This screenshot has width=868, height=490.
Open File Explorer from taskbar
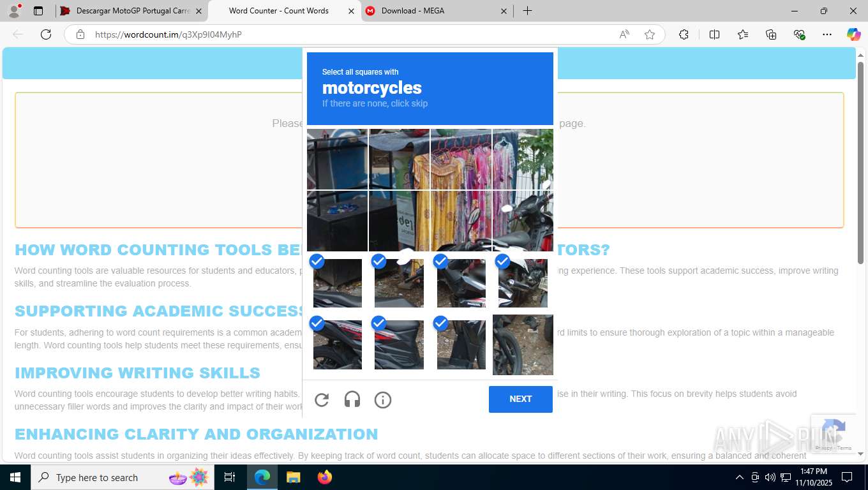293,477
